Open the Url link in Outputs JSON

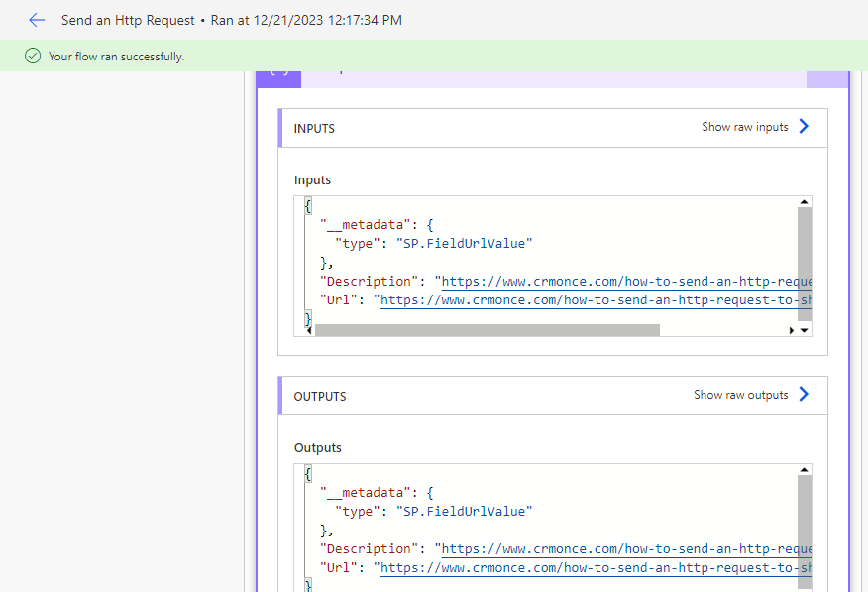(596, 568)
